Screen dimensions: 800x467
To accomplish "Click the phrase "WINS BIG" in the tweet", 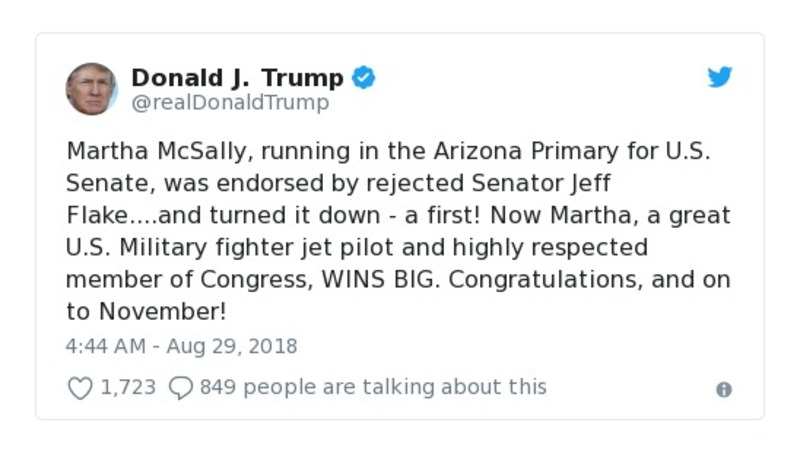I will [x=382, y=279].
